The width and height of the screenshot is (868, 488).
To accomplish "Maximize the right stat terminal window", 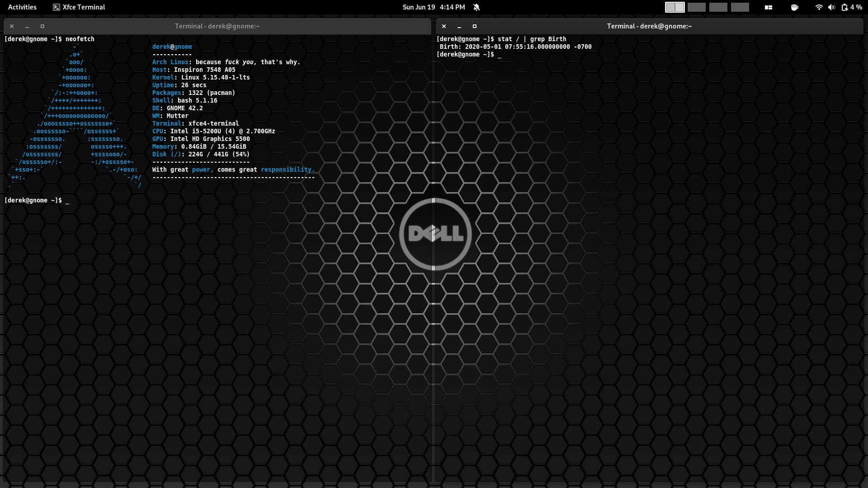I will (475, 26).
